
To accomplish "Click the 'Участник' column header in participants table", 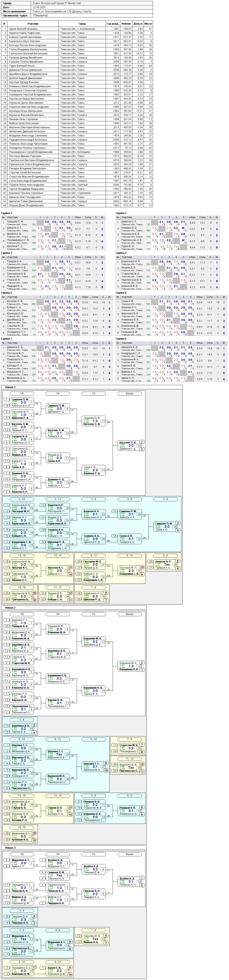I will click(x=33, y=24).
